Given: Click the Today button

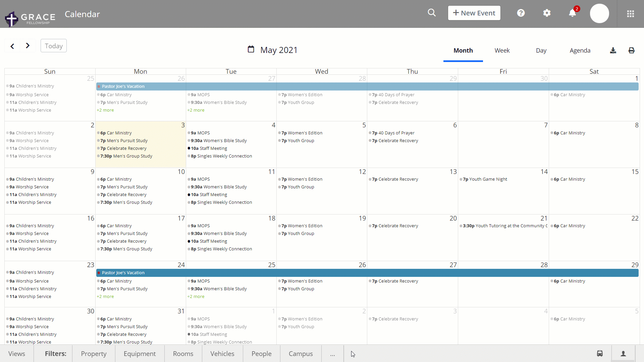Looking at the screenshot, I should [54, 46].
